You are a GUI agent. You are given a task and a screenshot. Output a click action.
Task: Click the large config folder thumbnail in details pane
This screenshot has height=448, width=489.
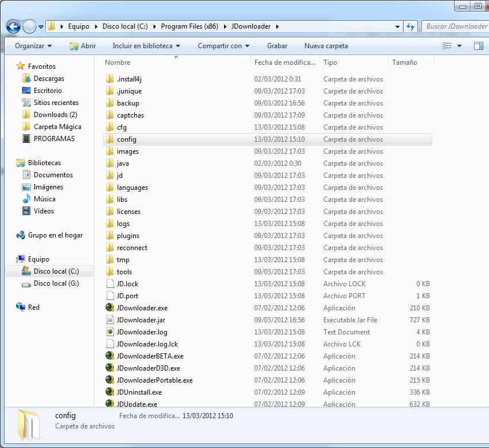point(29,424)
